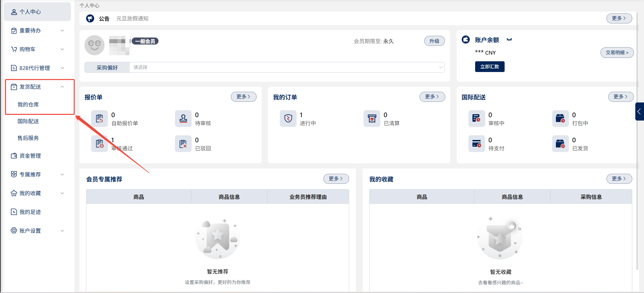Click the 公告 megaphone icon

(90, 18)
